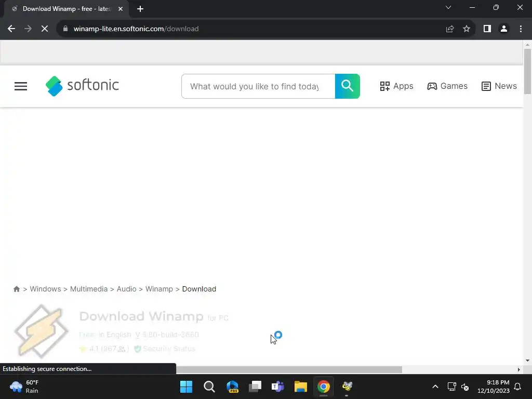Go to home via breadcrumb icon
The width and height of the screenshot is (532, 399).
(x=16, y=289)
